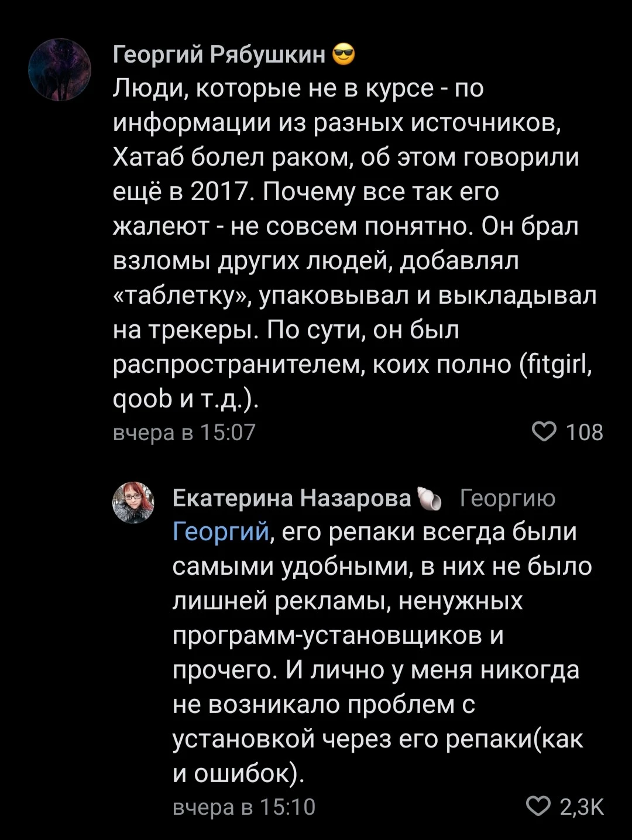View the 108 likes count
Viewport: 632px width, 840px height.
(584, 432)
